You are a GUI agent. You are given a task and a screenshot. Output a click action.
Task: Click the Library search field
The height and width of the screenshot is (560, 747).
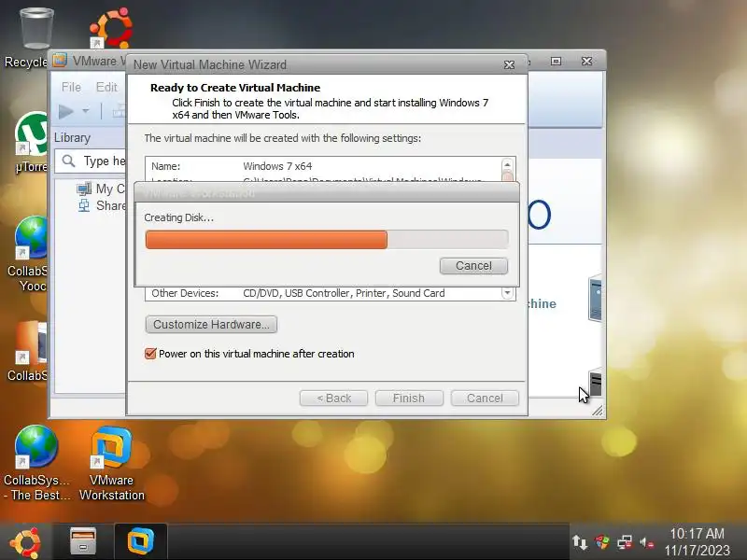tap(92, 161)
